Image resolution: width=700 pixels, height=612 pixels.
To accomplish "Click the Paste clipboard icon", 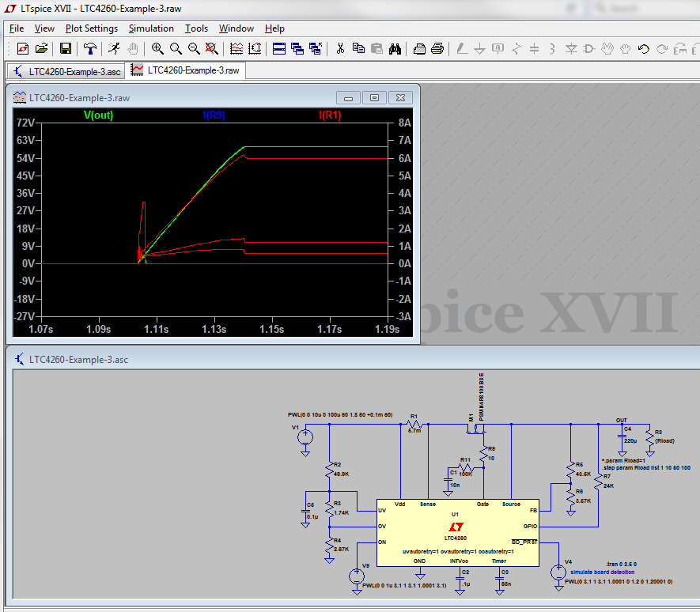I will coord(376,48).
